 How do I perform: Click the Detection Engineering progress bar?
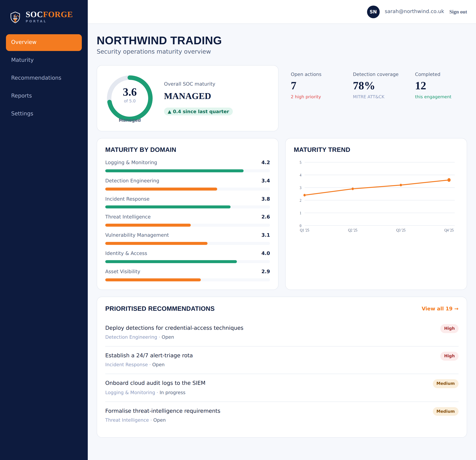tap(187, 189)
